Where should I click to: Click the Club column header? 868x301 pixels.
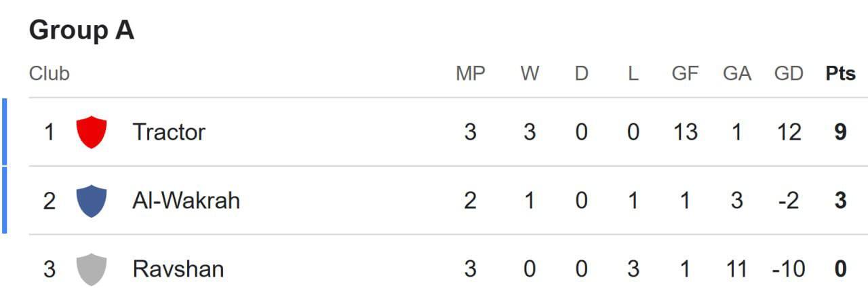(x=50, y=73)
